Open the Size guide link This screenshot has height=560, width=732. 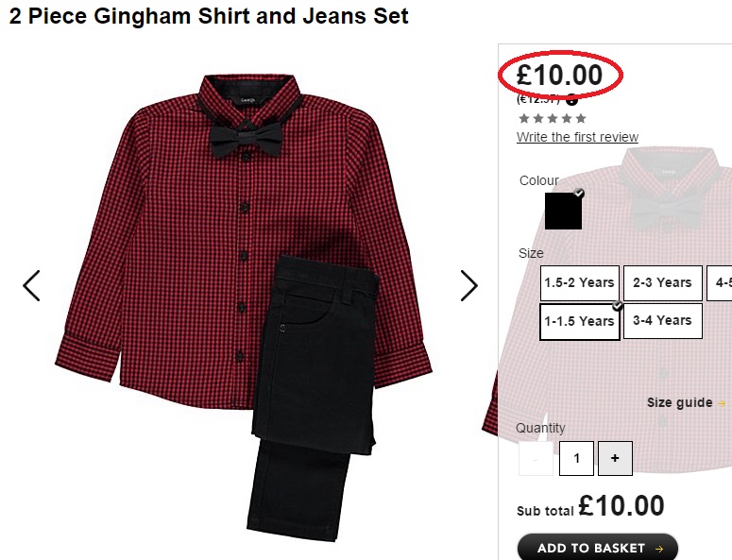point(680,402)
